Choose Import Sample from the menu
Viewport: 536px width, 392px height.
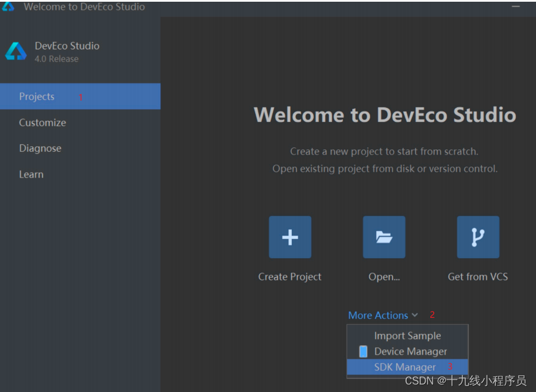[x=407, y=336]
